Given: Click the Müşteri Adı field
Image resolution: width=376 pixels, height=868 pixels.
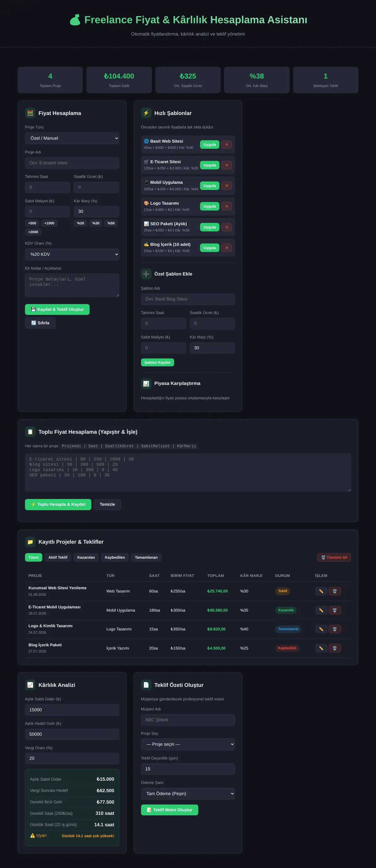Looking at the screenshot, I should 188,720.
